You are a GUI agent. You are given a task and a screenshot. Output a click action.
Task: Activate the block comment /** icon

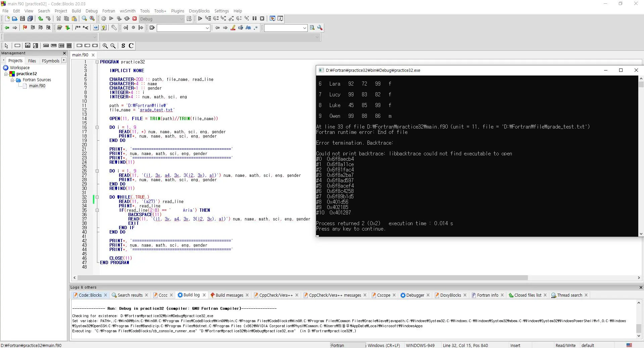point(79,28)
